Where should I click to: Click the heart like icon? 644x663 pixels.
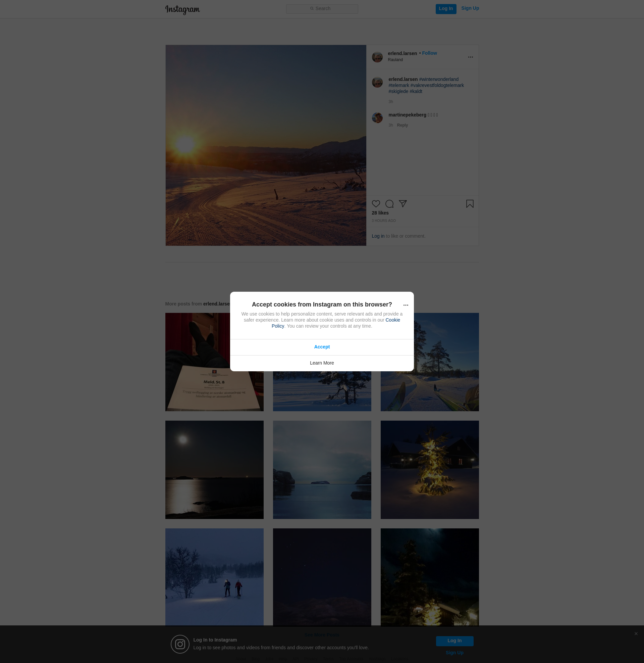point(376,204)
